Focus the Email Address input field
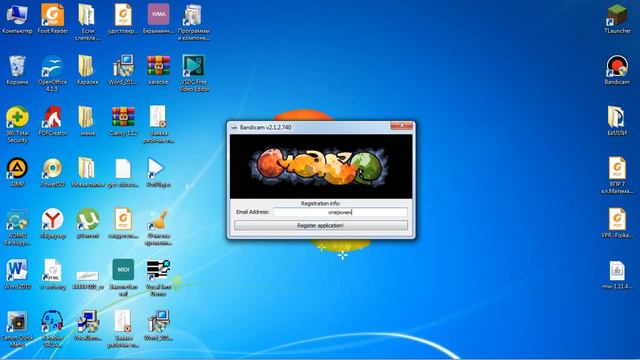The width and height of the screenshot is (640, 360). (x=340, y=212)
